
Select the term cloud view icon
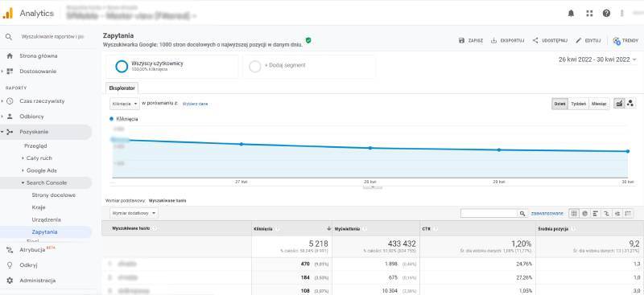617,213
